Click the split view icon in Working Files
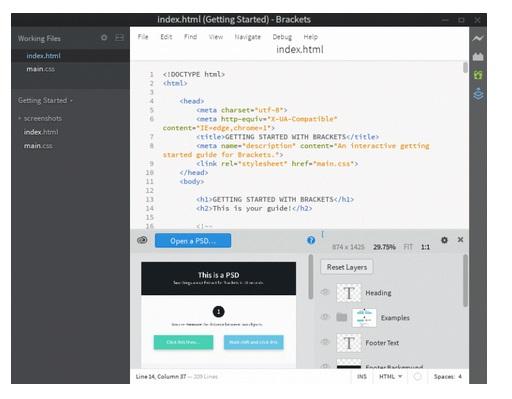The image size is (512, 399). click(x=119, y=38)
